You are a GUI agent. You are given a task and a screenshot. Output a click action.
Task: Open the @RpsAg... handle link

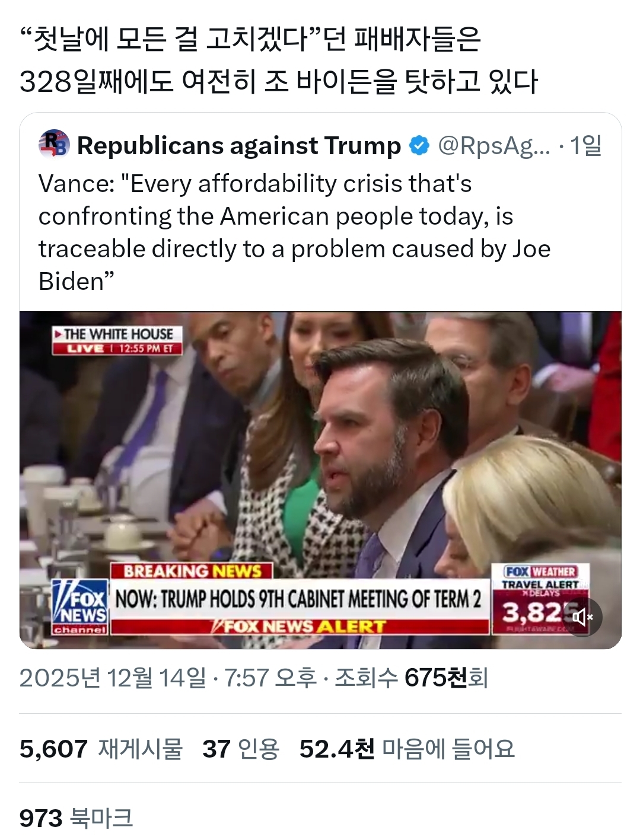[493, 146]
